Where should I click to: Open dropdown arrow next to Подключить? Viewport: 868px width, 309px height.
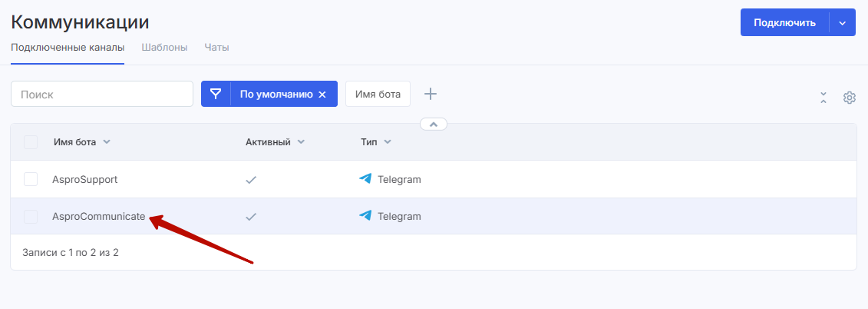click(x=842, y=23)
